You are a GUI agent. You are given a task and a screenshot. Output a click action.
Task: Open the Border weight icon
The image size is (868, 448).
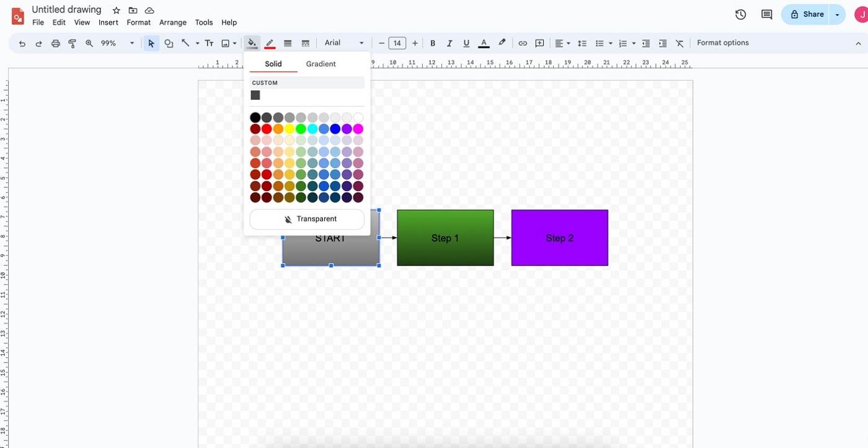(288, 43)
